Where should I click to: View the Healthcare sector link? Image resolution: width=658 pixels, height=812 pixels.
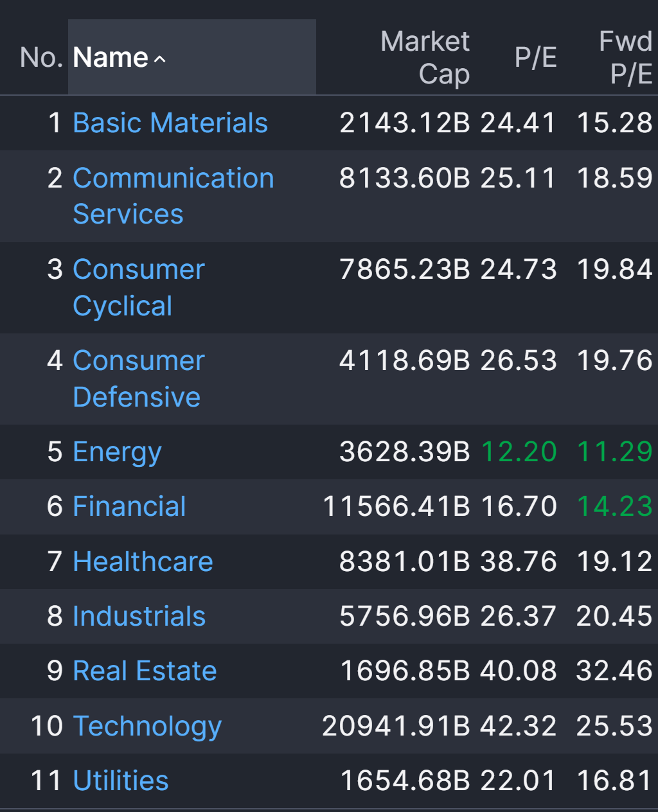click(x=143, y=561)
